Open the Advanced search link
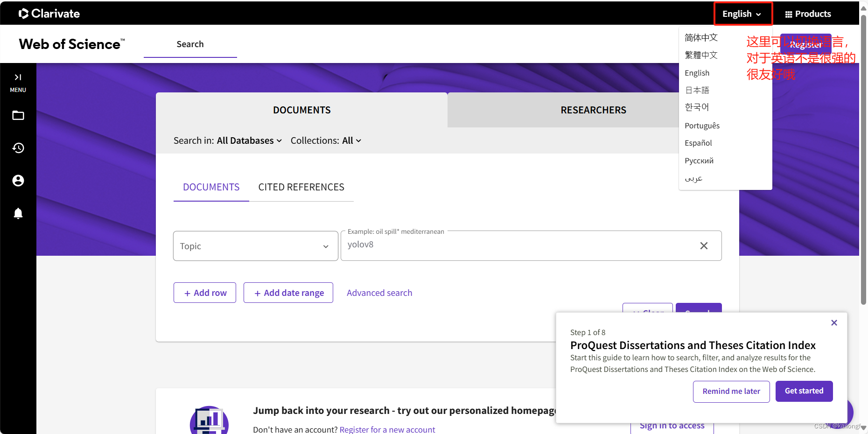The width and height of the screenshot is (868, 434). (379, 293)
